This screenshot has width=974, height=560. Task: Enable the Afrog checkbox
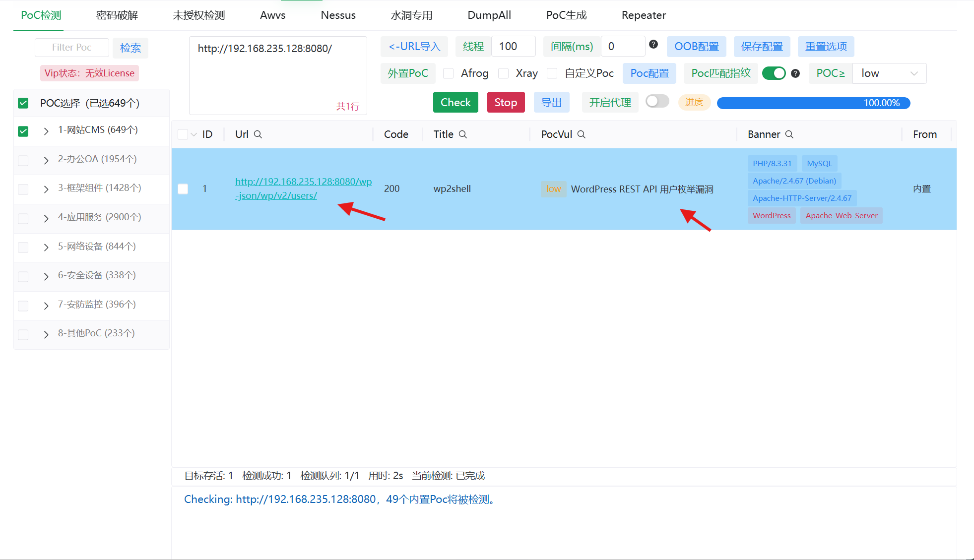[x=449, y=73]
